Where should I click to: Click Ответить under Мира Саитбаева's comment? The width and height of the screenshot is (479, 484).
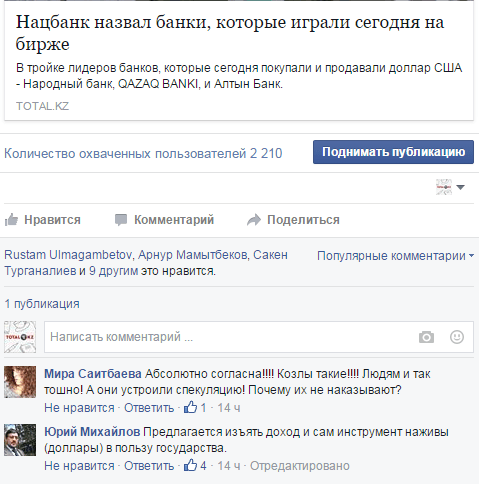click(x=149, y=408)
